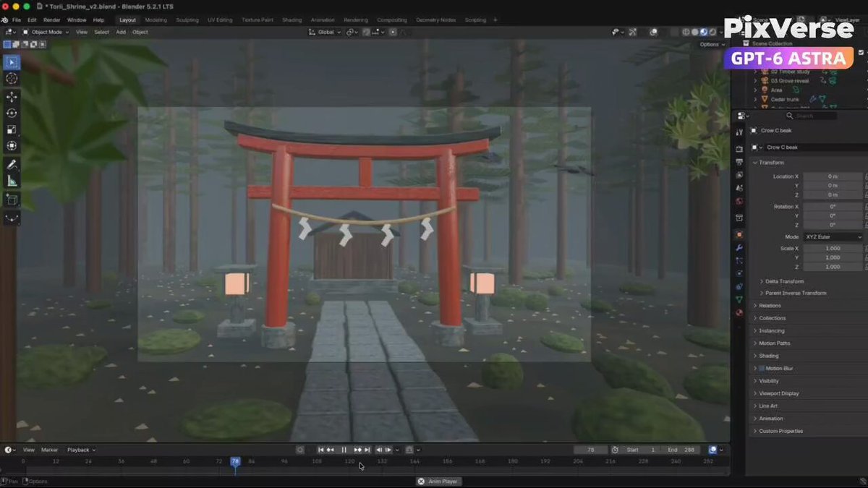Click the properties Search field
Viewport: 868px width, 488px height.
810,116
